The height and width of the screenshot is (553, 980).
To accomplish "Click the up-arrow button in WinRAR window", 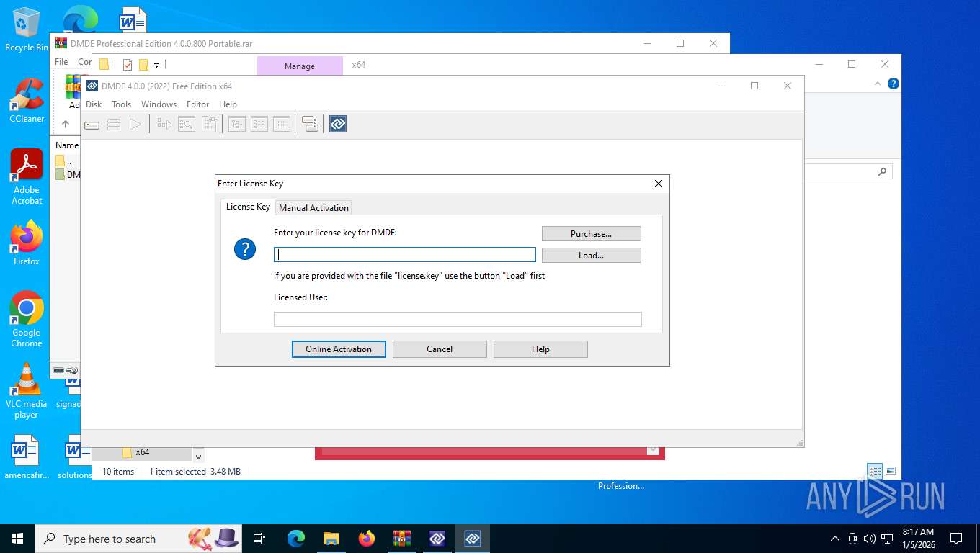I will click(x=65, y=124).
